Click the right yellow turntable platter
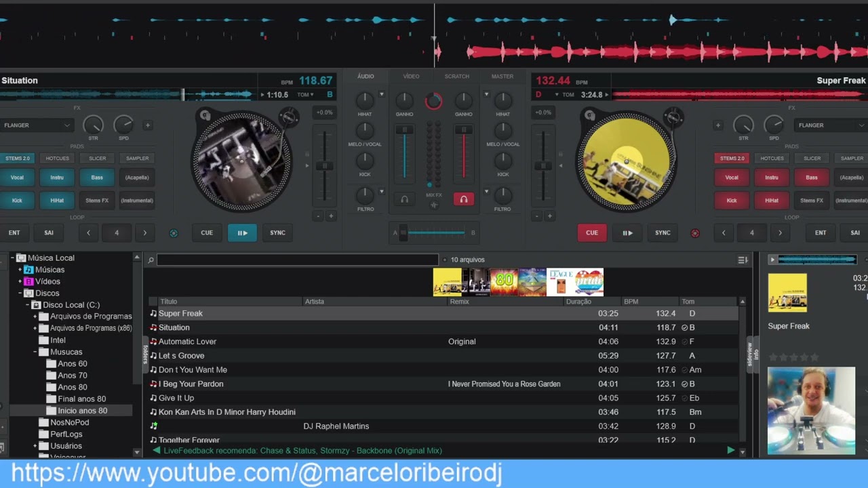 pyautogui.click(x=625, y=161)
